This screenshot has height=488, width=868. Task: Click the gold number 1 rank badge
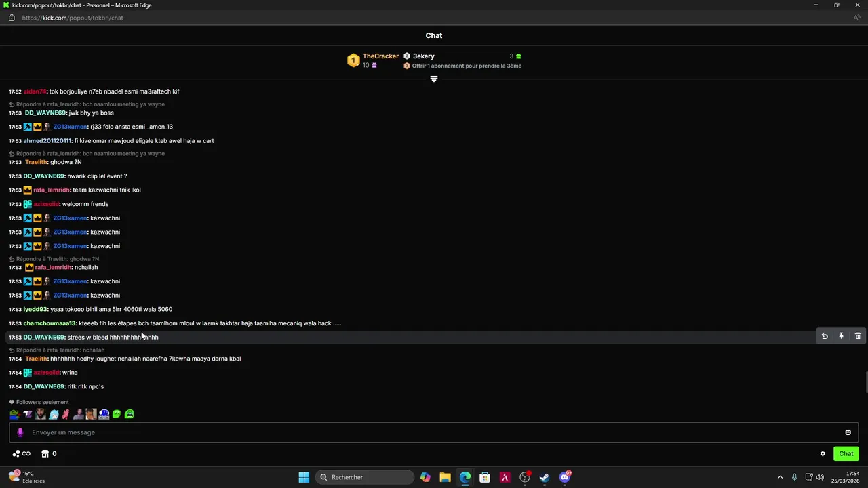click(353, 60)
